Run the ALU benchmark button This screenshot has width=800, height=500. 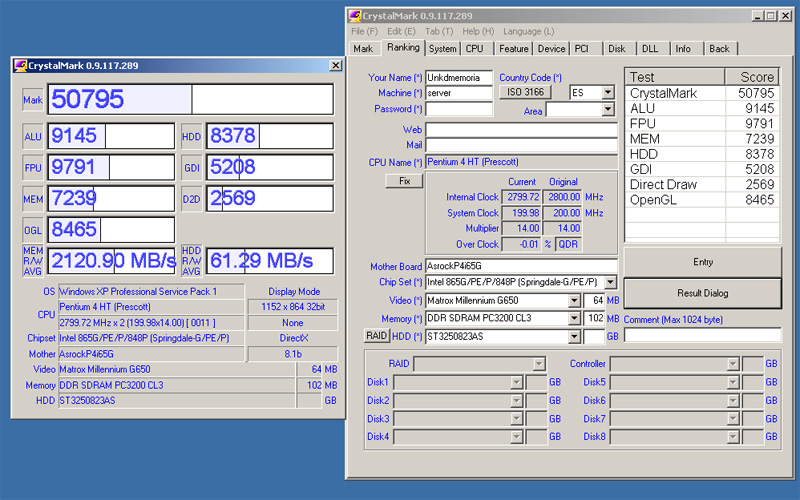pyautogui.click(x=33, y=137)
